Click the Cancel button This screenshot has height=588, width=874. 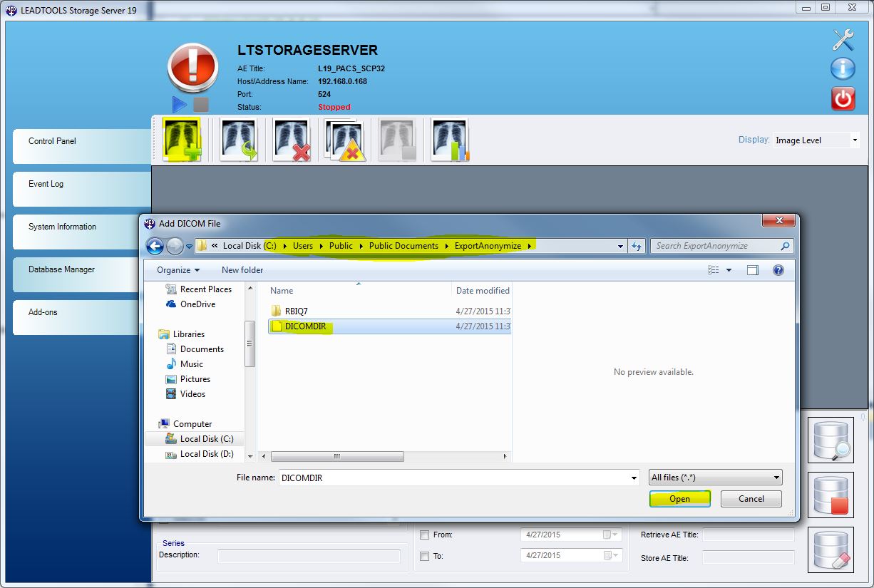pyautogui.click(x=751, y=499)
